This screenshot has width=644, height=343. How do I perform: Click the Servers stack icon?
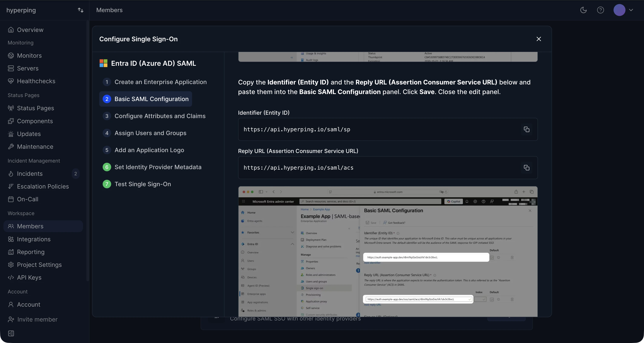11,68
